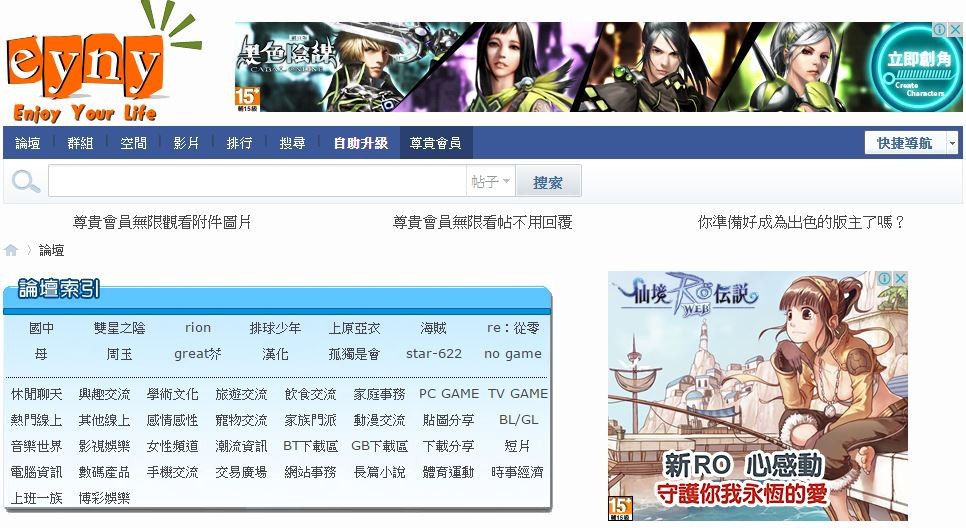Focus the search text input field

(257, 182)
